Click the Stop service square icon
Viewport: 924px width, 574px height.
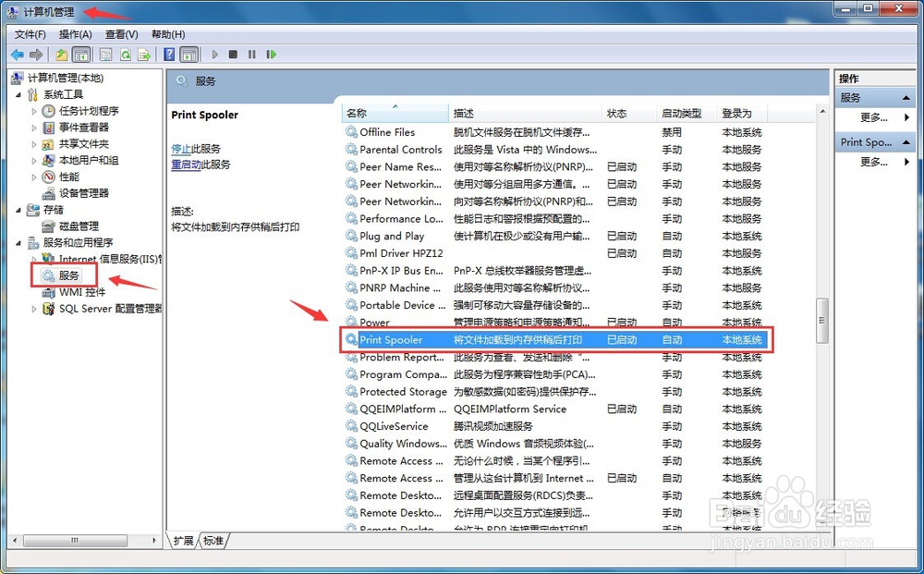234,55
